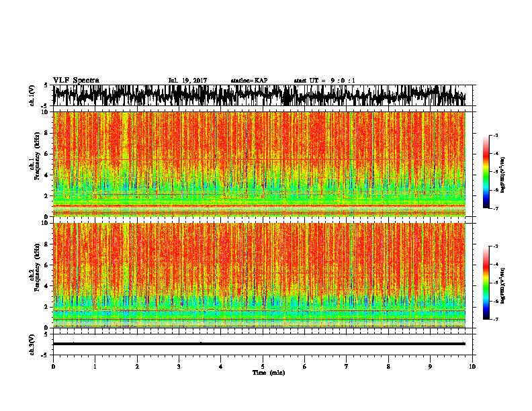Click the time axis tick label "10"
Image resolution: width=532 pixels, height=411 pixels.
(x=472, y=367)
